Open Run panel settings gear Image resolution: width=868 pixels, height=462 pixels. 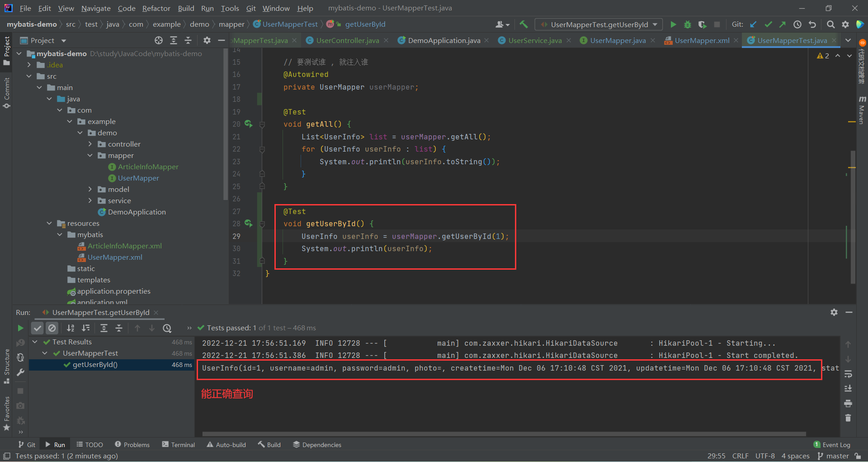[834, 312]
